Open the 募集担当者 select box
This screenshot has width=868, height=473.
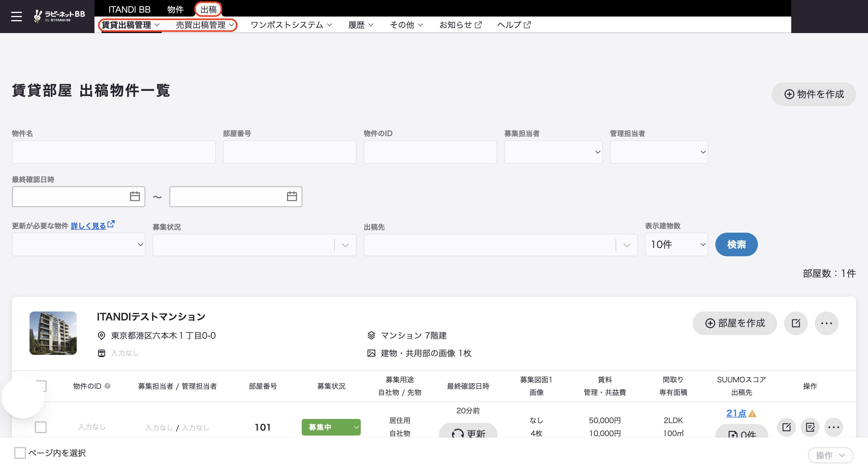point(553,152)
